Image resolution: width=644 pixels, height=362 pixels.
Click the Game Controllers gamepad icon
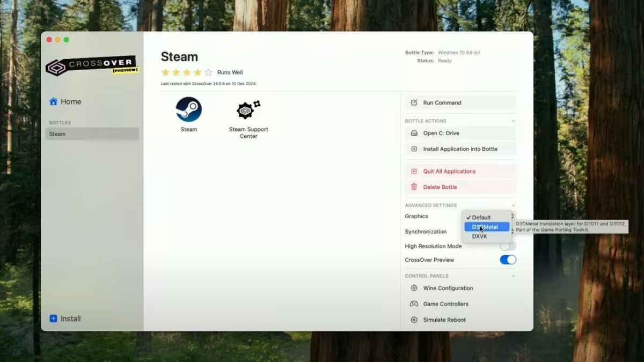pyautogui.click(x=414, y=304)
